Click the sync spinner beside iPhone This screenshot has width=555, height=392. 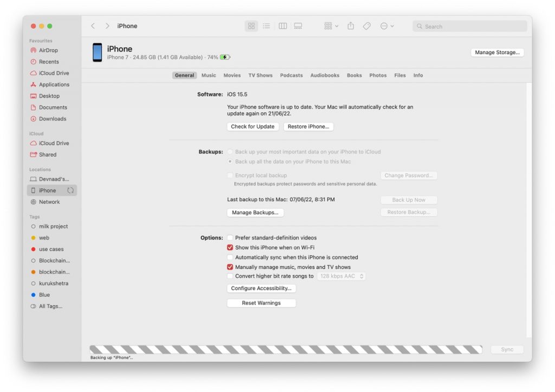70,190
